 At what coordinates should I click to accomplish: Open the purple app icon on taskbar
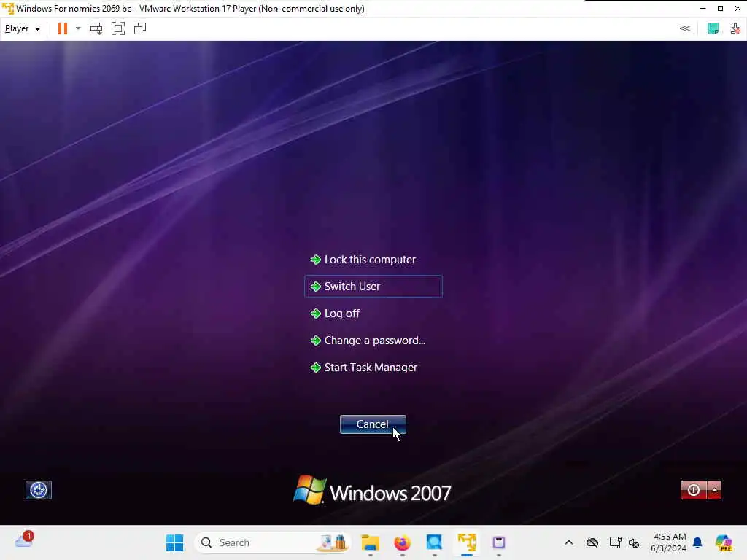[499, 542]
